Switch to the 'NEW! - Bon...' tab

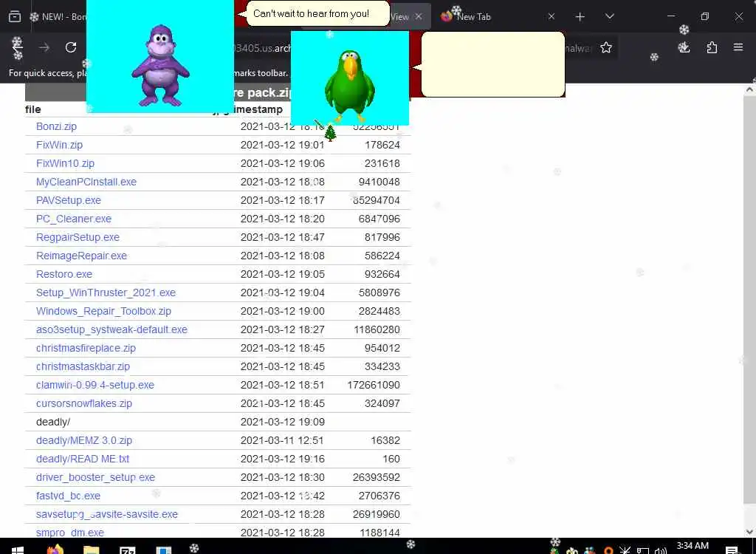(58, 16)
